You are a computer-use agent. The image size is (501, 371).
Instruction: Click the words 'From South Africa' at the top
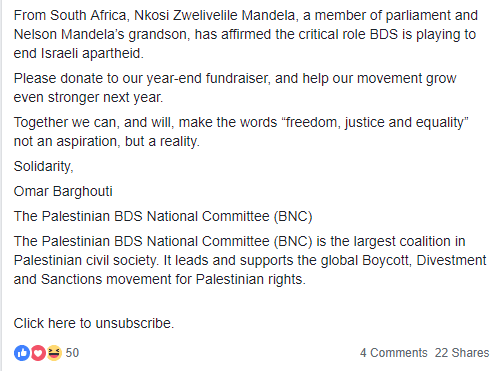69,16
